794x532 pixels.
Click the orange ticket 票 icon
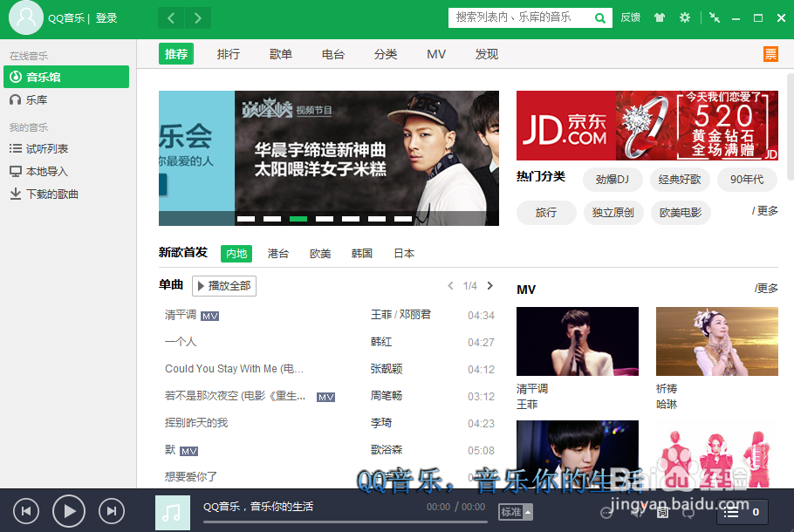tap(770, 54)
